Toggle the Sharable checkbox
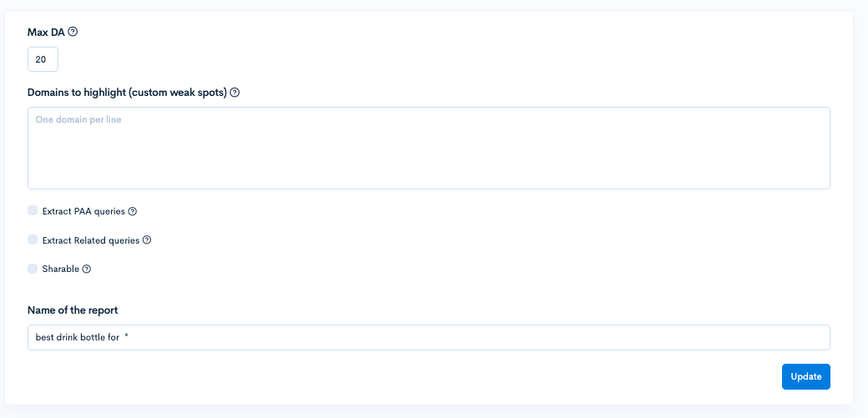Viewport: 868px width, 418px height. click(33, 269)
